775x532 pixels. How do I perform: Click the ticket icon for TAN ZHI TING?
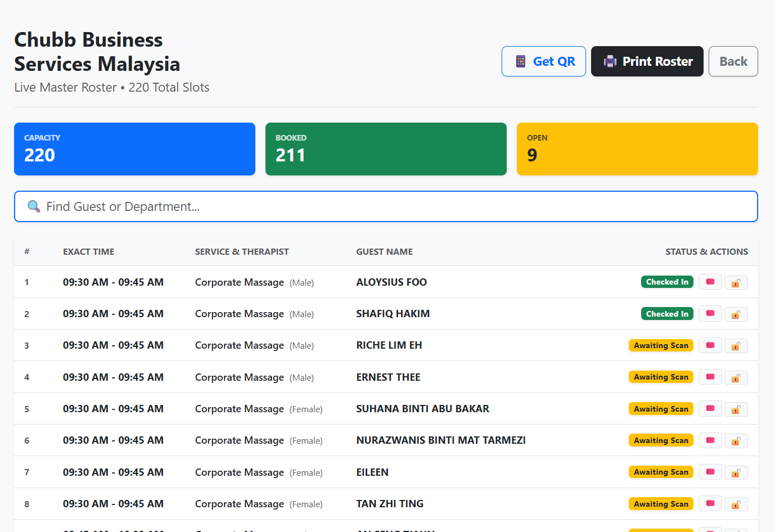710,504
